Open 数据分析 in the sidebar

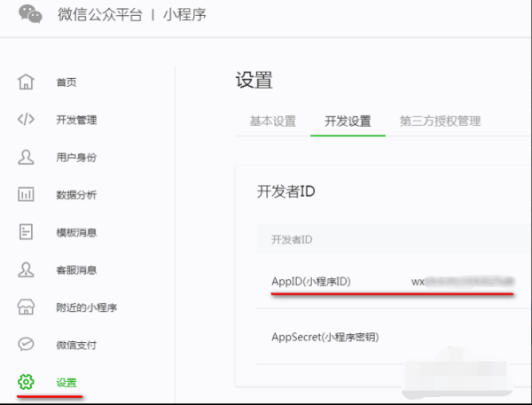coord(76,195)
